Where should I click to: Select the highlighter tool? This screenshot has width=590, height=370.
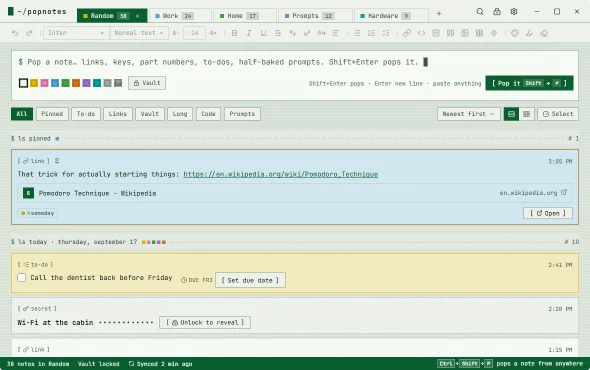529,33
